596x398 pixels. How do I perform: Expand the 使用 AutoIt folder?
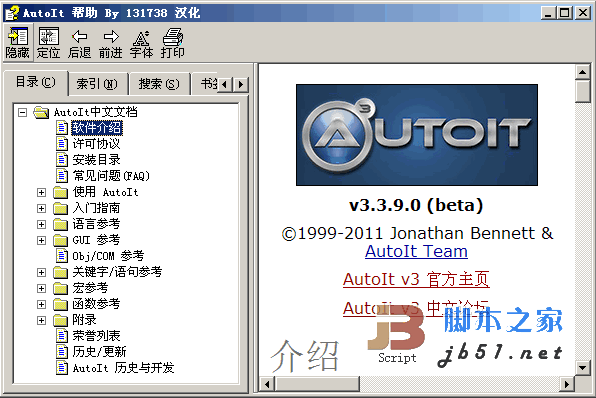coord(41,192)
